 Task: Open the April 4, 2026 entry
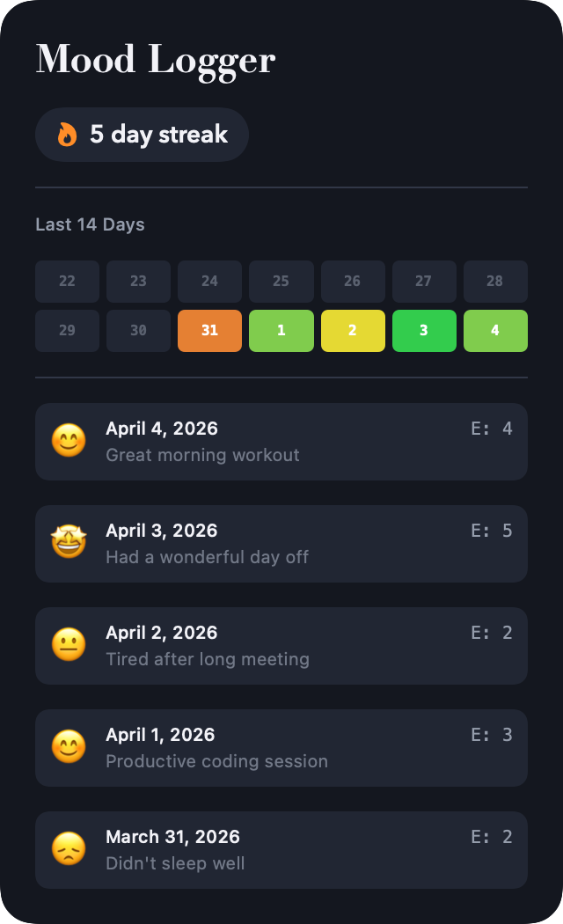point(281,442)
